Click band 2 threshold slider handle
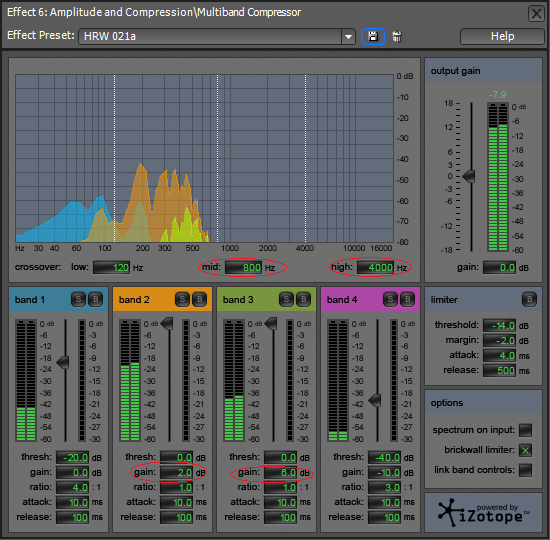This screenshot has width=550, height=540. click(x=167, y=323)
